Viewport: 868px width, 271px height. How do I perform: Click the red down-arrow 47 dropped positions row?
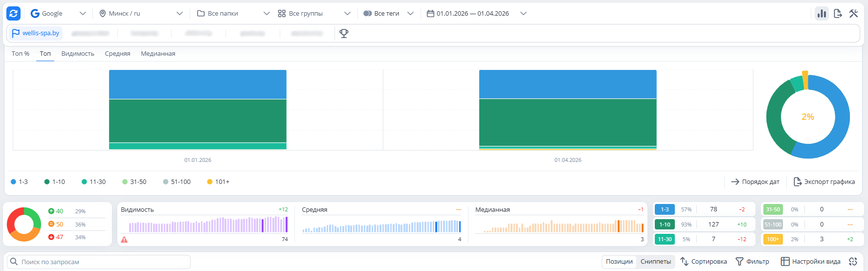click(77, 237)
